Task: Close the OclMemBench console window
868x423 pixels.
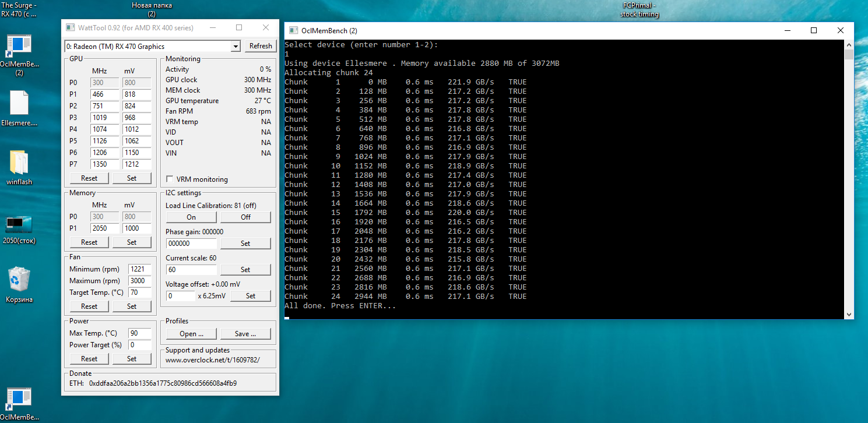Action: point(841,30)
